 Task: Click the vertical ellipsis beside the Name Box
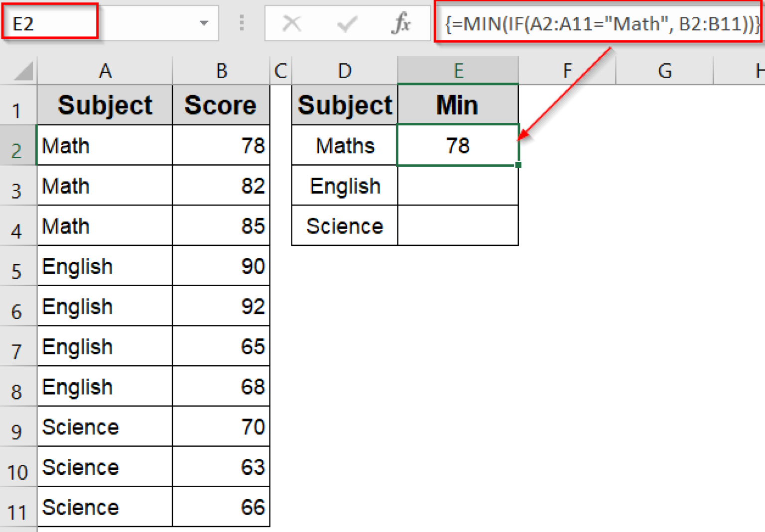(241, 23)
